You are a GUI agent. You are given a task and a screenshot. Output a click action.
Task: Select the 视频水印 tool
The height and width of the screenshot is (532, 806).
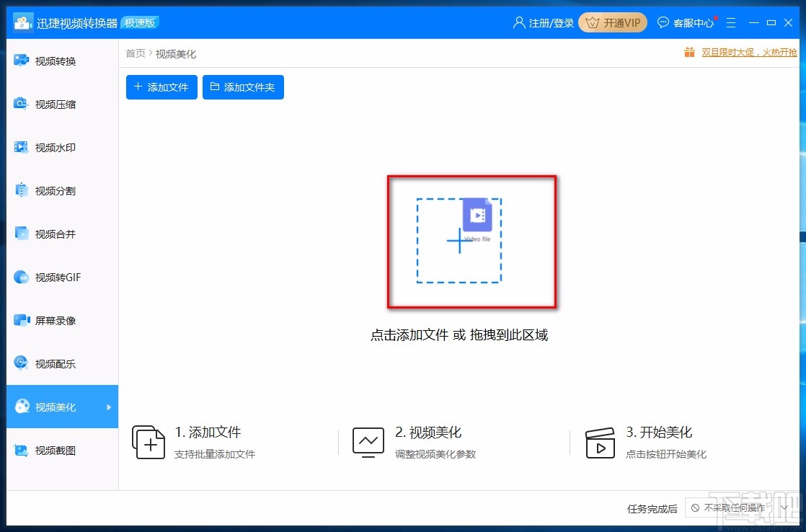pos(46,147)
